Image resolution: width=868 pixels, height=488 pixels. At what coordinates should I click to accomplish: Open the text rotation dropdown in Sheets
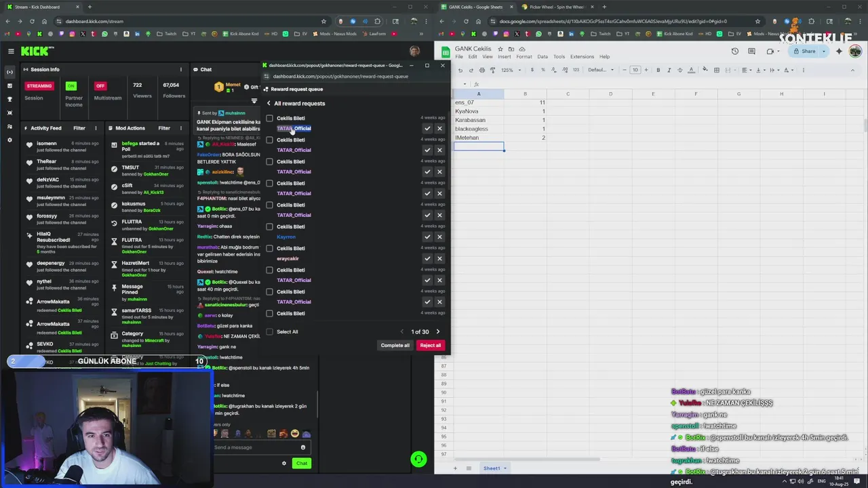(789, 70)
